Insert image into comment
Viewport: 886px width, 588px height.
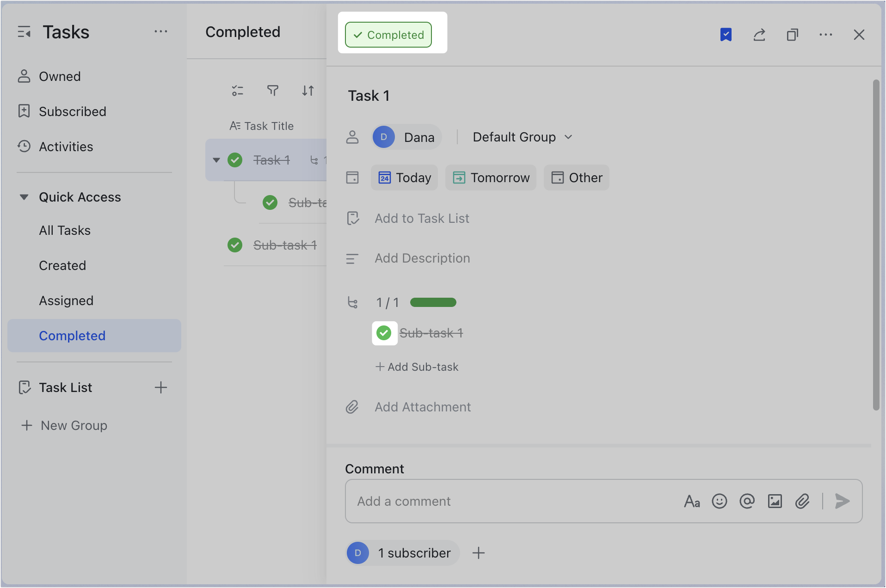tap(775, 501)
